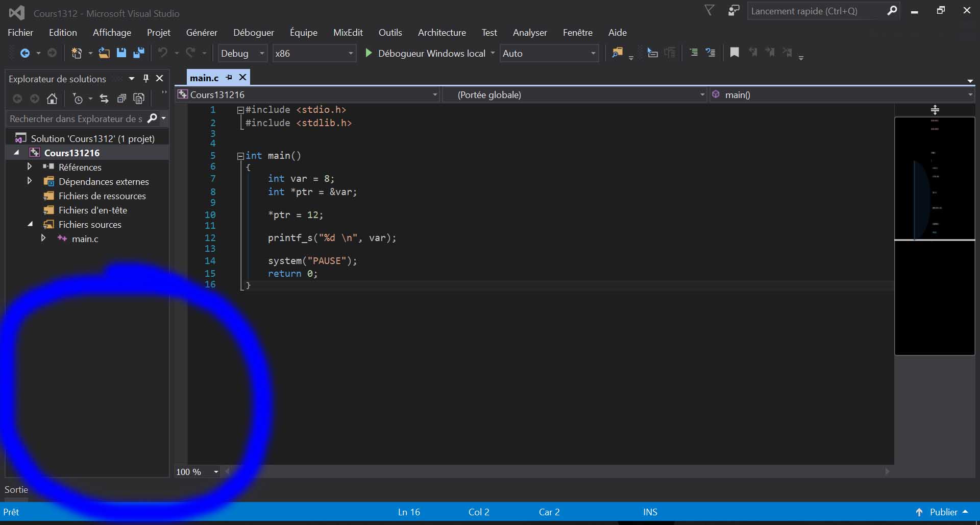Toggle the search filter icon near Lancement rapide
Viewport: 980px width, 525px height.
[709, 10]
